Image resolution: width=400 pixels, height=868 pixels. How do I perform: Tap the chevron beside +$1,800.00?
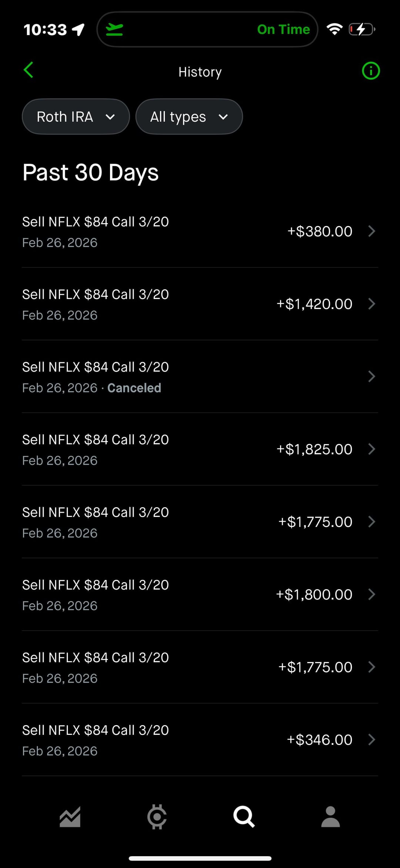coord(371,595)
